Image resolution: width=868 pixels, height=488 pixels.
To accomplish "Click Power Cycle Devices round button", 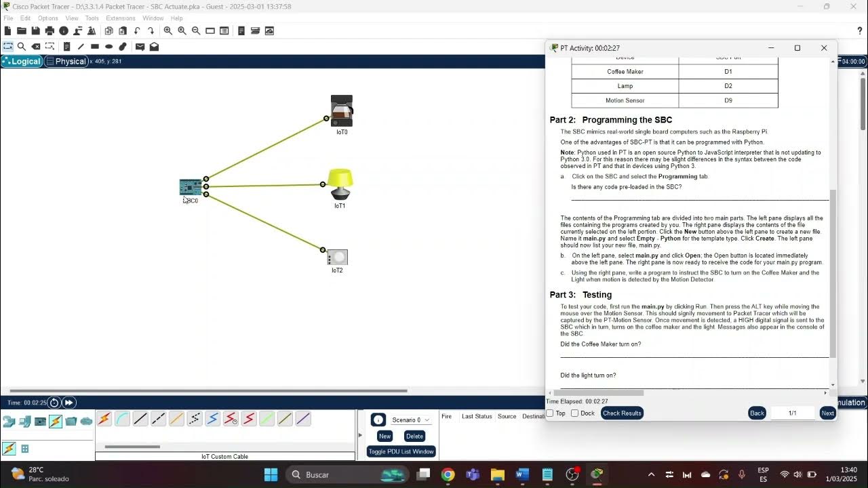I will [54, 403].
